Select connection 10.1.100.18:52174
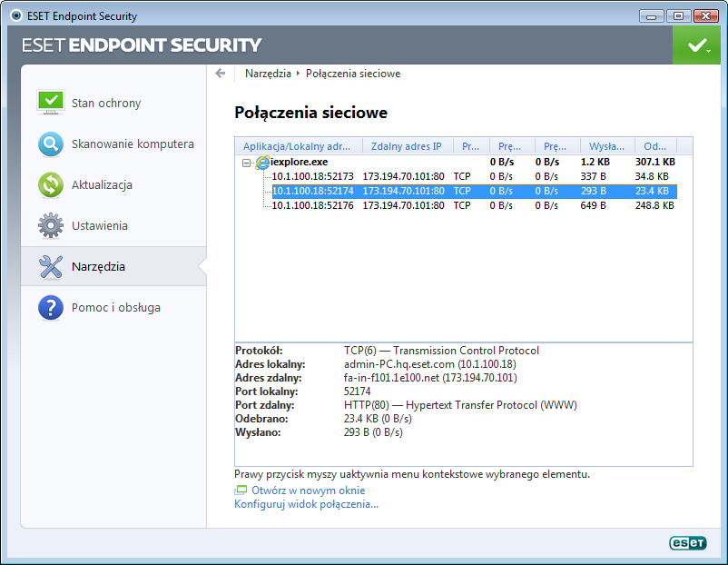This screenshot has width=728, height=565. (474, 191)
